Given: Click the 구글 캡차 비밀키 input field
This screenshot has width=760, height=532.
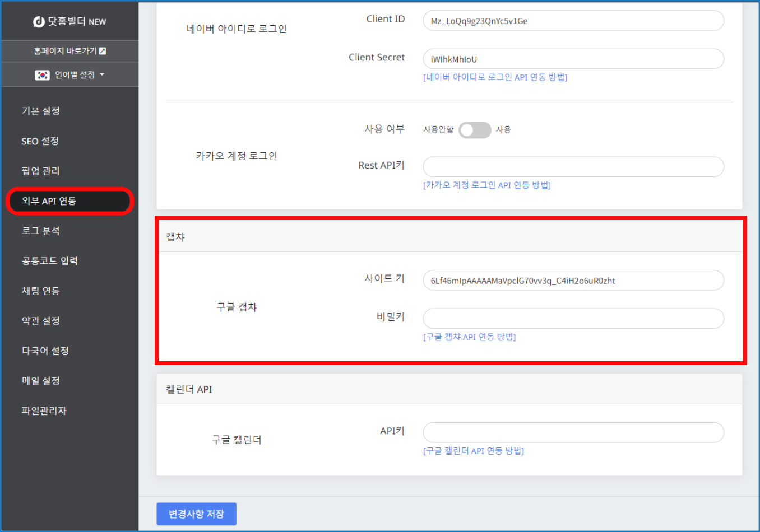Looking at the screenshot, I should [x=573, y=319].
